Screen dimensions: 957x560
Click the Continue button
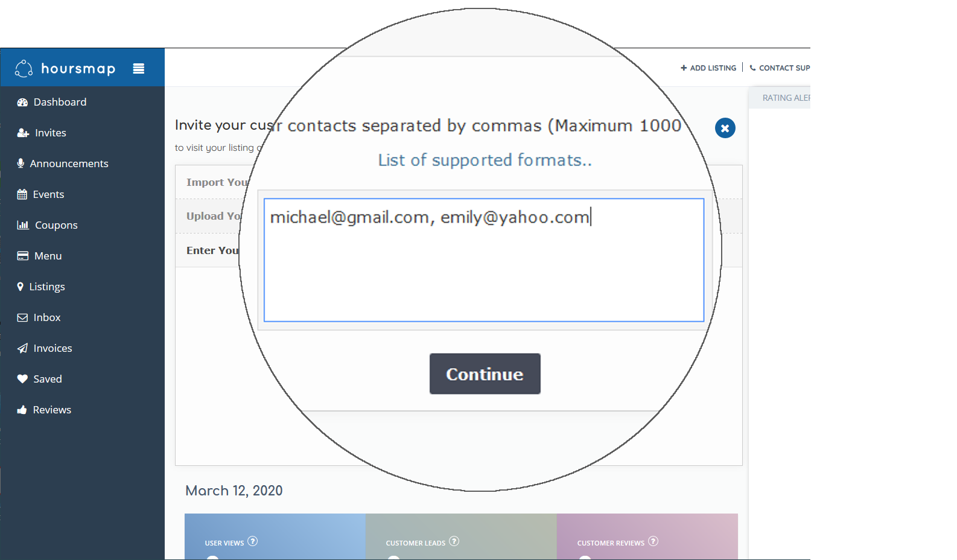tap(485, 374)
